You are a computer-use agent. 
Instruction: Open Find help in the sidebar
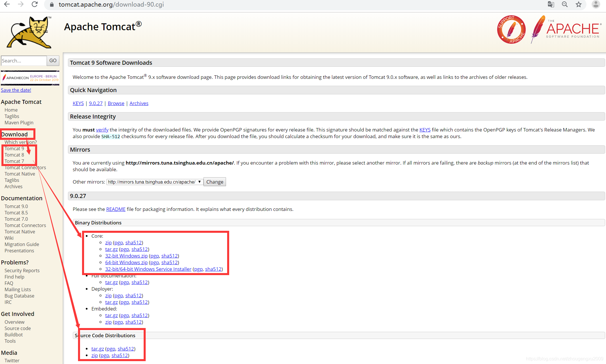tap(14, 277)
